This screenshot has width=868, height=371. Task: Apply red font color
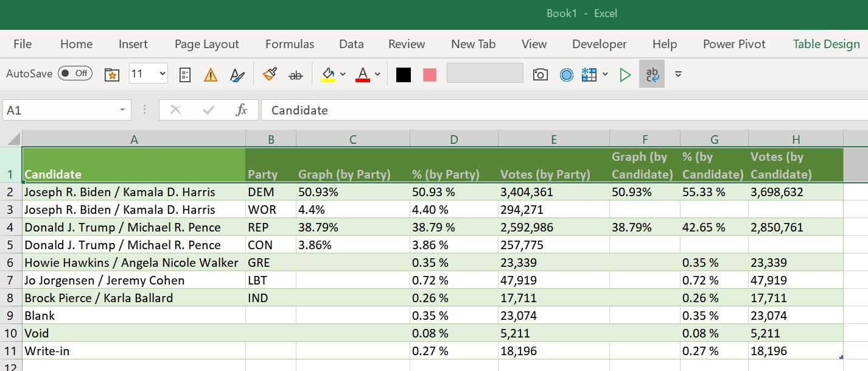click(363, 74)
